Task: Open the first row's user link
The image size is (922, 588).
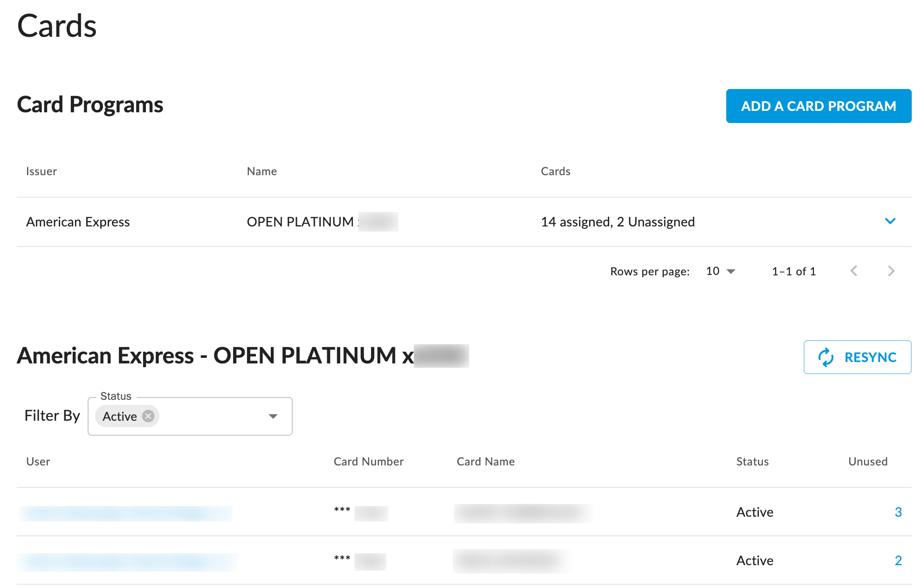Action: click(x=126, y=513)
